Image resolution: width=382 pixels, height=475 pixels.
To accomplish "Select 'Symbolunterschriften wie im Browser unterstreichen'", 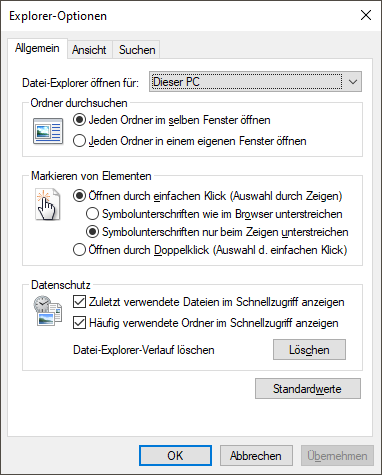I will point(214,214).
